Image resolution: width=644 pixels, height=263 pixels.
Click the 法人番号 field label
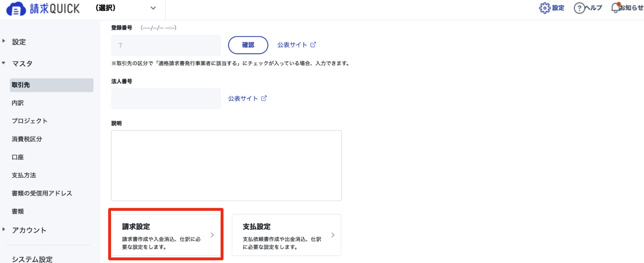click(121, 81)
